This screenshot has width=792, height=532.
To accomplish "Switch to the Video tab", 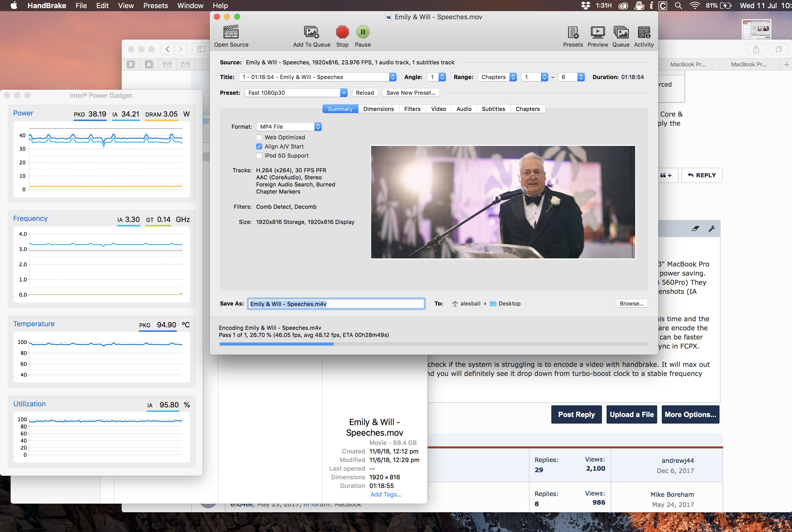I will coord(438,109).
